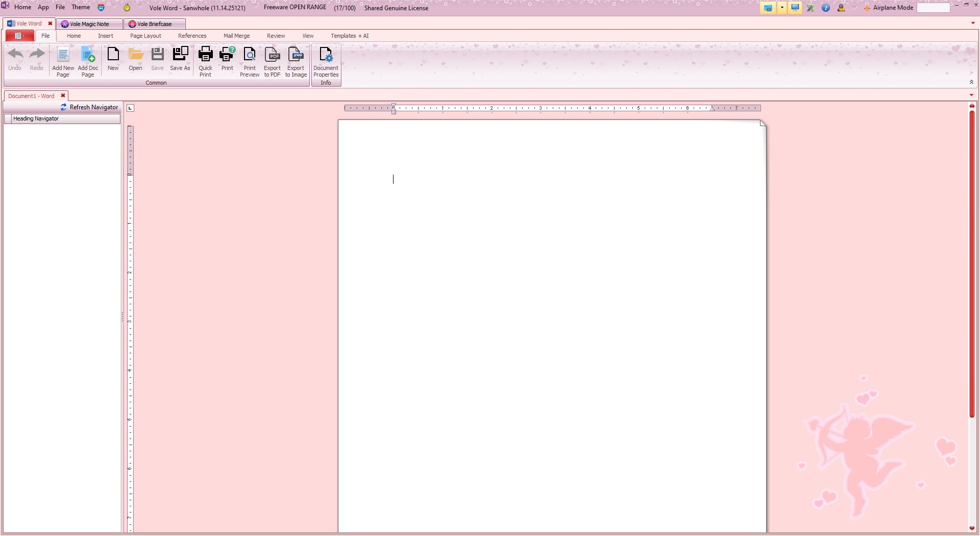Click the Save As icon
980x536 pixels.
180,55
